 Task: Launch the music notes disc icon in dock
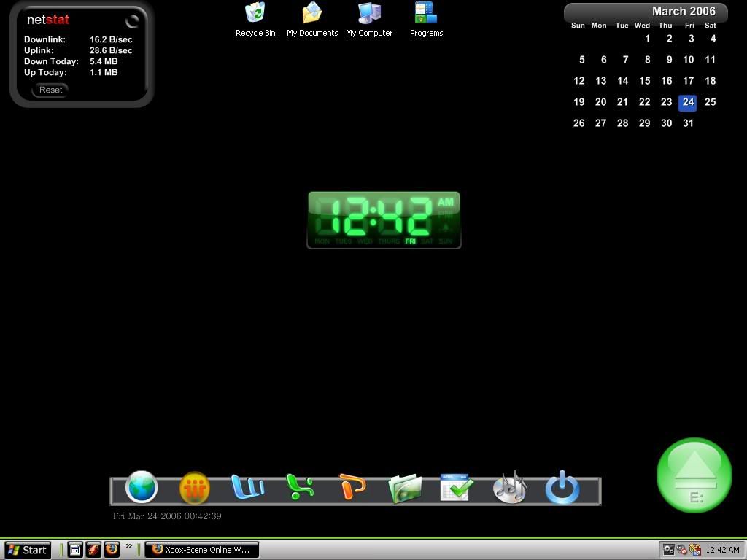[x=509, y=487]
